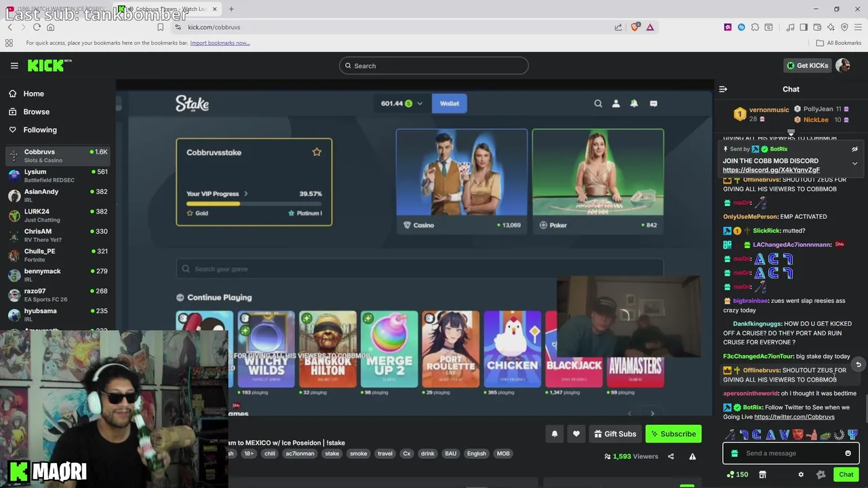Click the gift icon in chat box
The width and height of the screenshot is (868, 488).
point(734,453)
